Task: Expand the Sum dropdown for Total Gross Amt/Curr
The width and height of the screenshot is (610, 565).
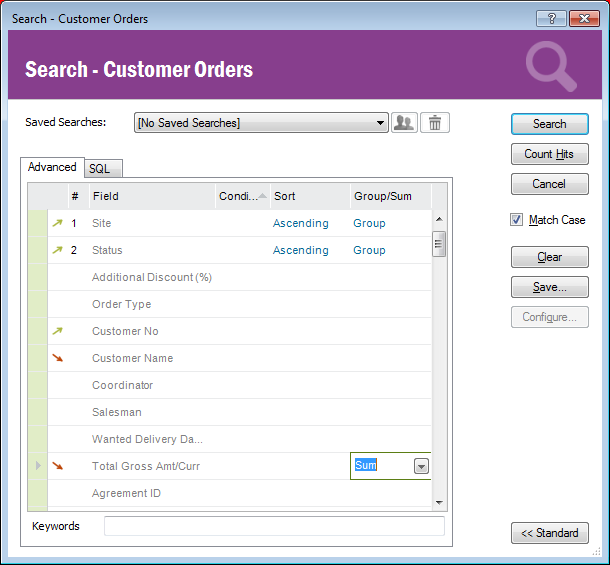Action: 421,466
